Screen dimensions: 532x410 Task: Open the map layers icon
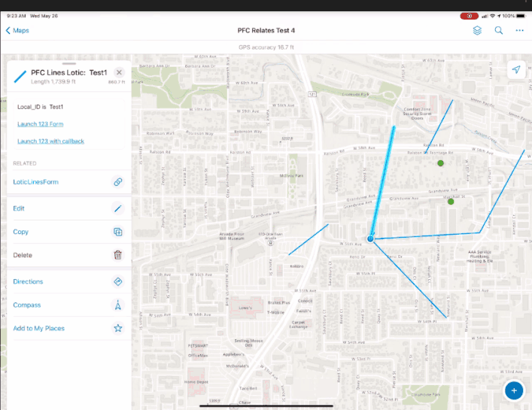[x=477, y=31]
